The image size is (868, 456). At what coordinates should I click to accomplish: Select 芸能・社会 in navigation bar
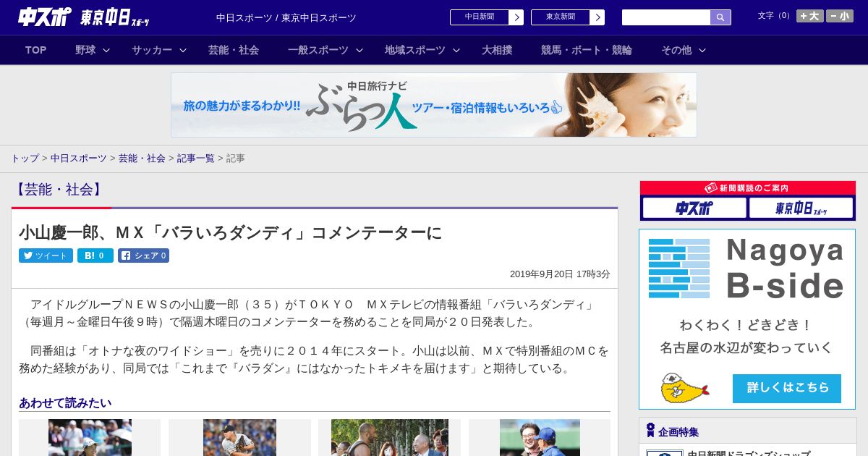[x=234, y=50]
